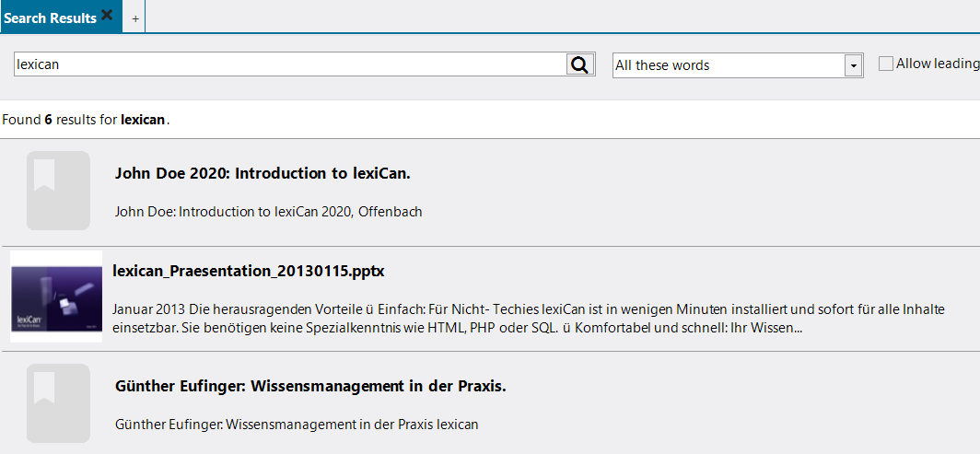Click the 'Praxis lexican' description under Günther Eufinger
Viewport: 980px width, 454px height.
coord(297,425)
